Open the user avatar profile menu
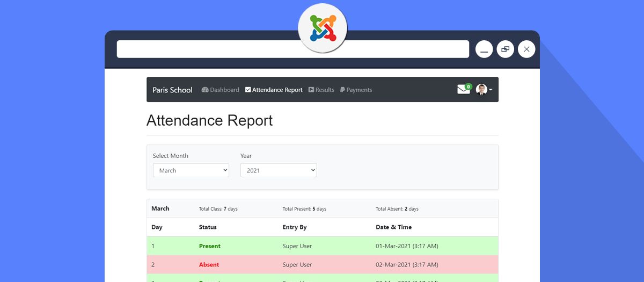Image resolution: width=644 pixels, height=282 pixels. (x=484, y=90)
